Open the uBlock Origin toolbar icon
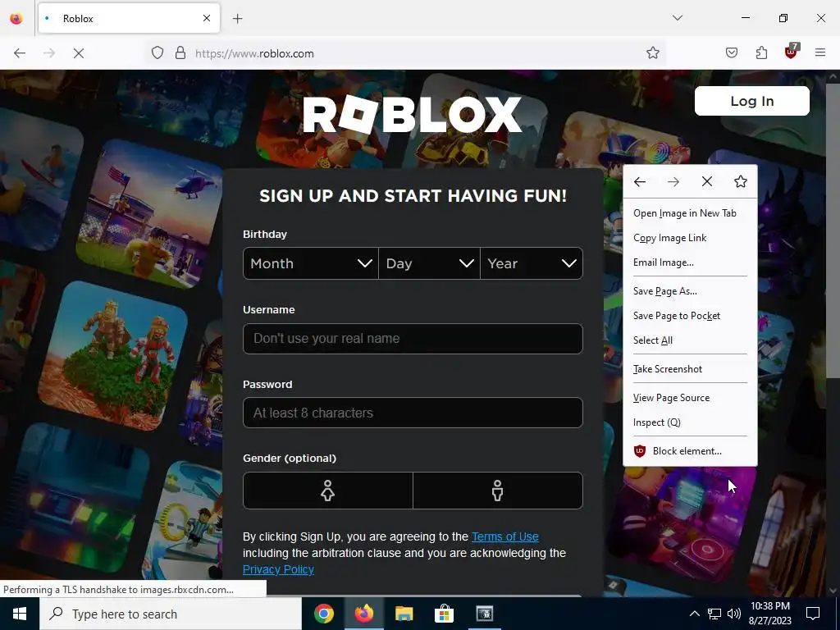 [792, 52]
